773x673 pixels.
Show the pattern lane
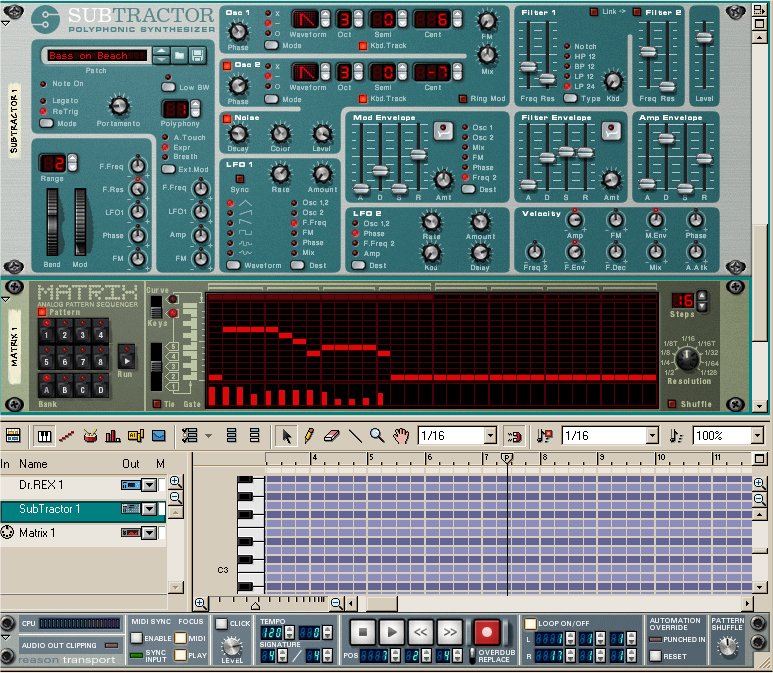tap(136, 435)
